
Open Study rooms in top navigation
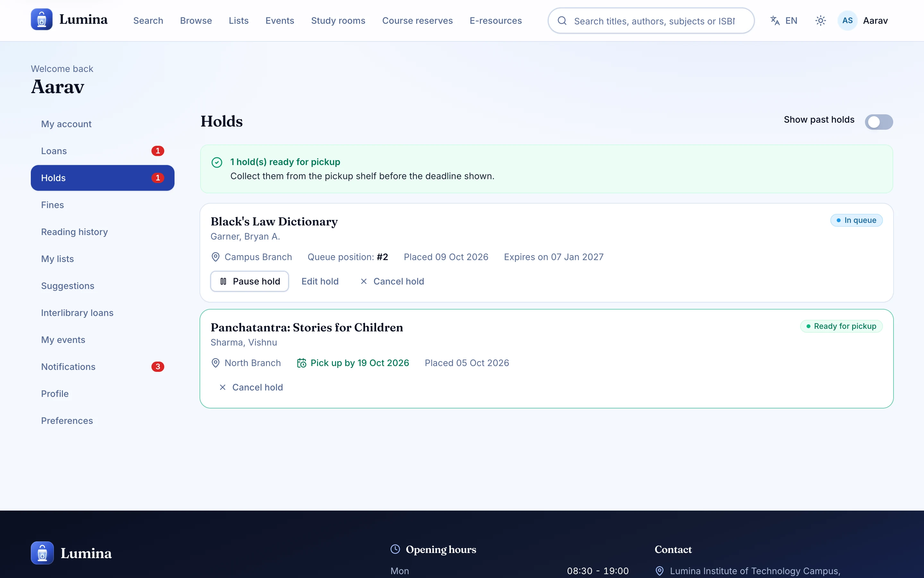coord(338,21)
